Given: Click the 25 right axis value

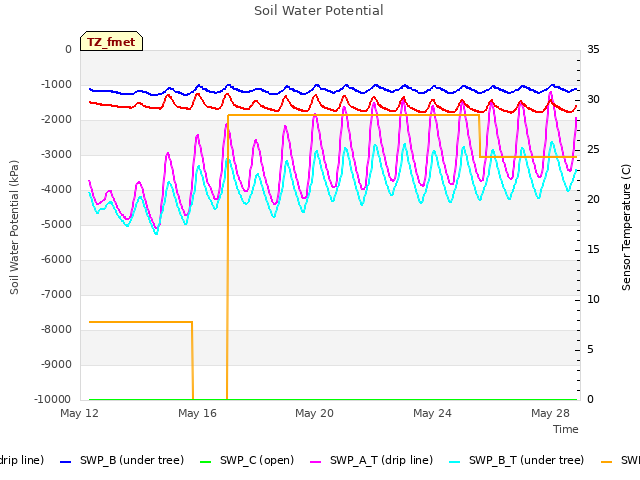Looking at the screenshot, I should [x=593, y=149].
